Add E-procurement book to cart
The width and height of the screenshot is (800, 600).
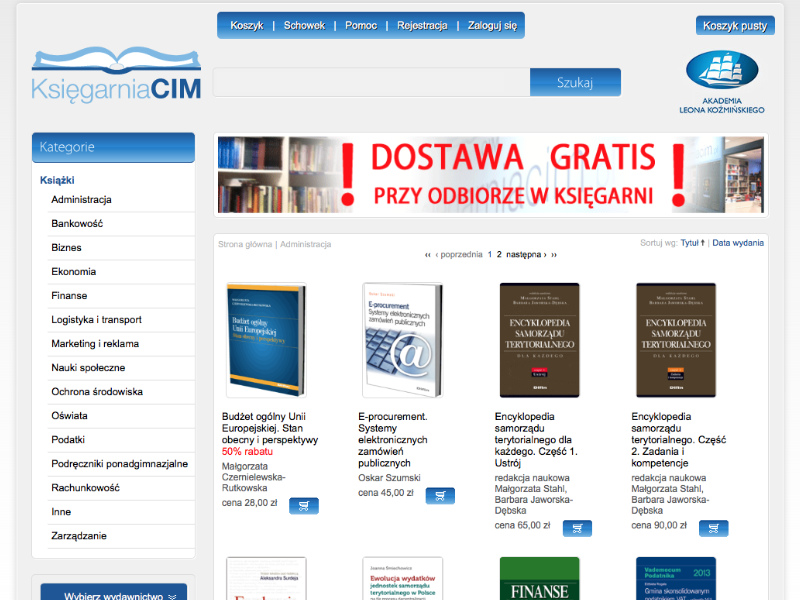point(440,495)
